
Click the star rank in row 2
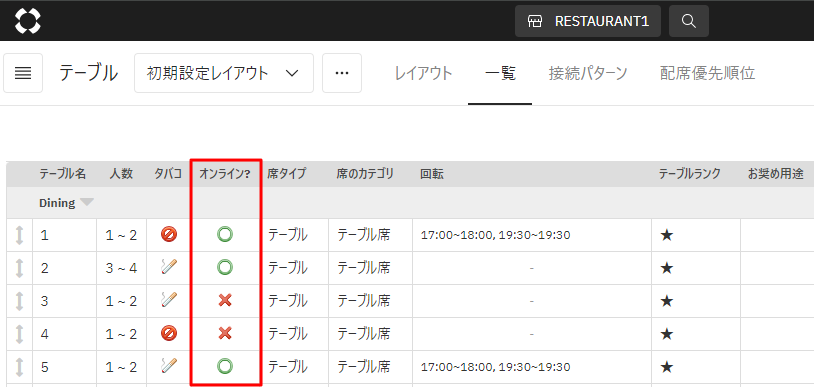pos(666,268)
